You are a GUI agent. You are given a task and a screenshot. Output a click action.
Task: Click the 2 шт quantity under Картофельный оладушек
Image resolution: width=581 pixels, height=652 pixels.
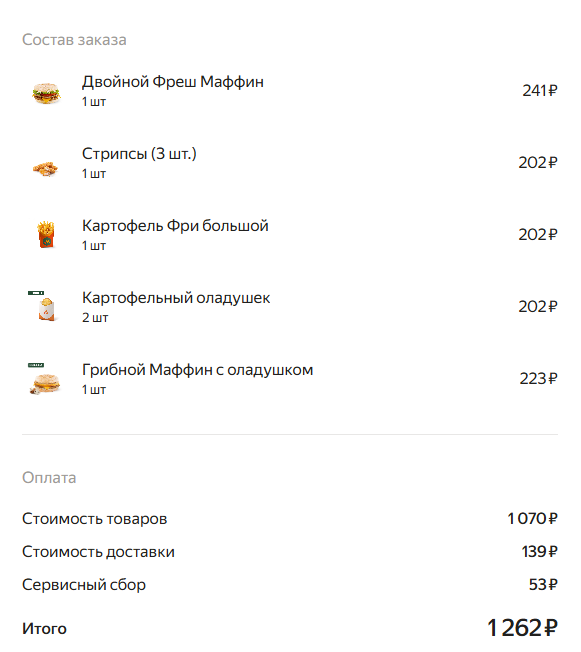click(x=95, y=318)
